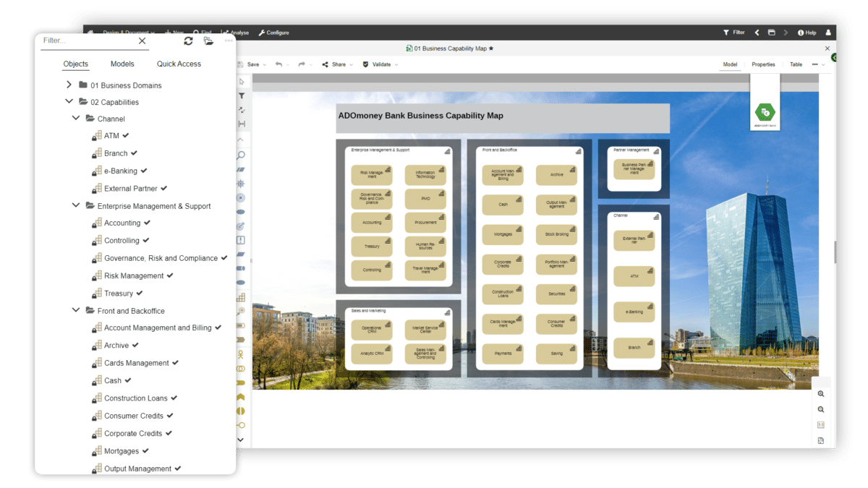Switch to the Models tab
868x488 pixels.
tap(122, 64)
